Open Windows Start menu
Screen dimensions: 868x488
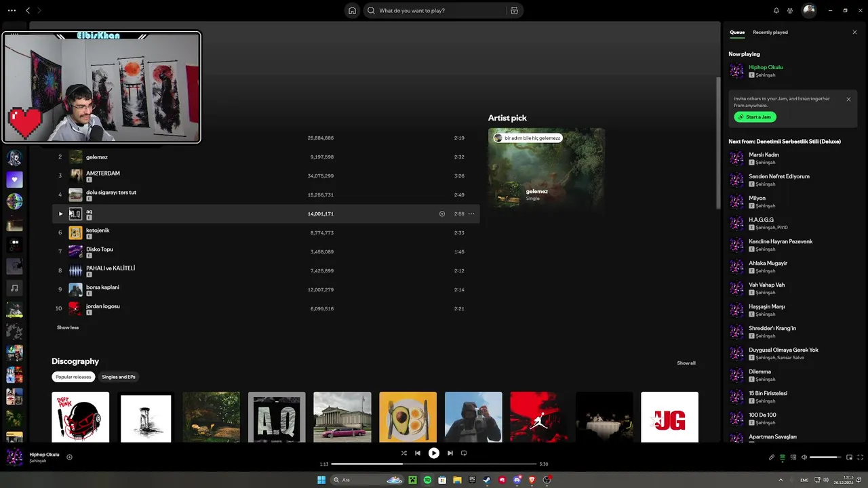321,480
